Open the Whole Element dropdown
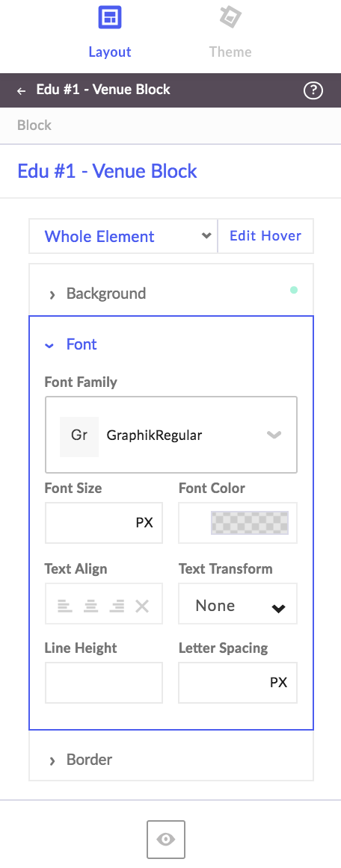Viewport: 341px width, 868px height. (x=123, y=236)
